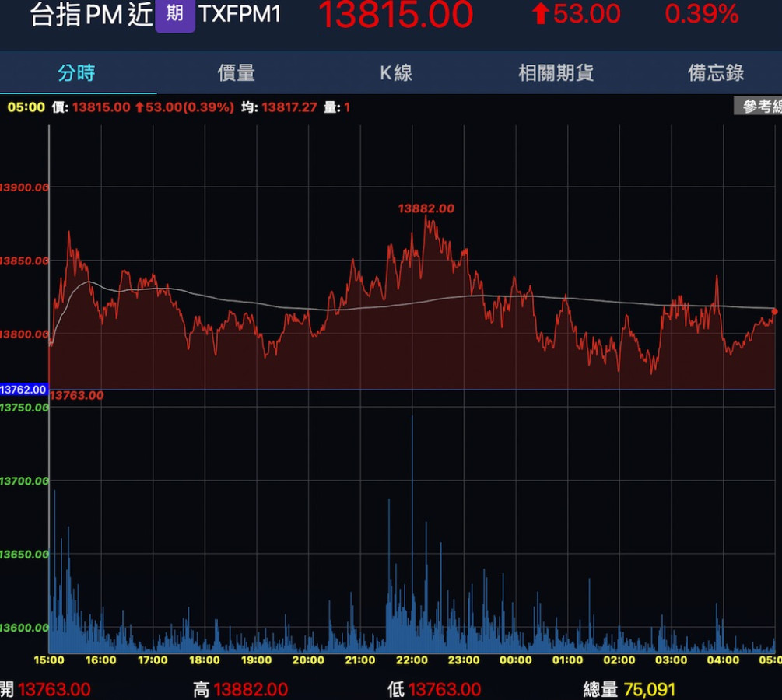Click the 13815.00 latest price in header
The width and height of the screenshot is (782, 700).
[x=395, y=15]
